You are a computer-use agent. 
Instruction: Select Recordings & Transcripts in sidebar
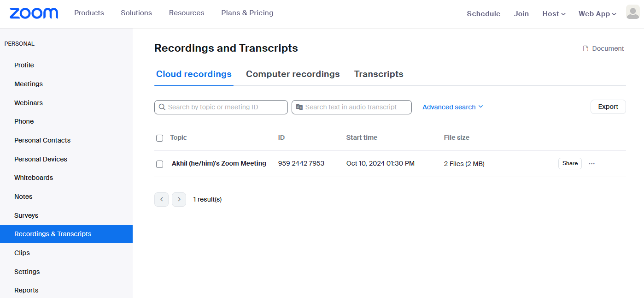[66, 234]
